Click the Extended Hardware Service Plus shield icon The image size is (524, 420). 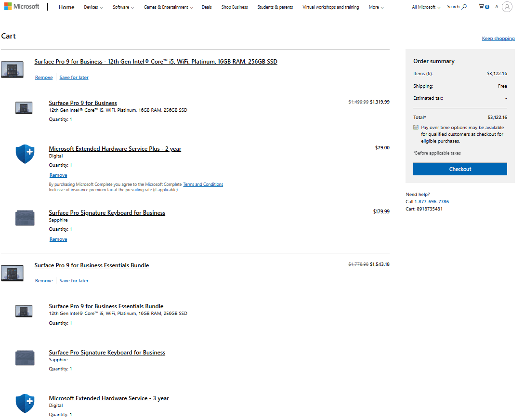(25, 154)
